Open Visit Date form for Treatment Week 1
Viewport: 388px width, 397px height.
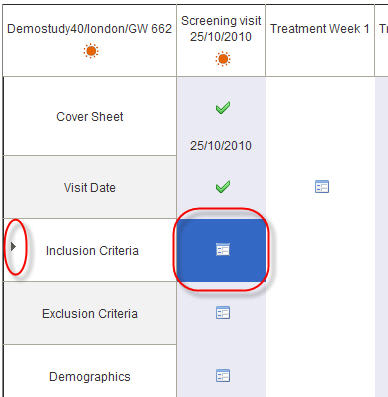coord(322,187)
